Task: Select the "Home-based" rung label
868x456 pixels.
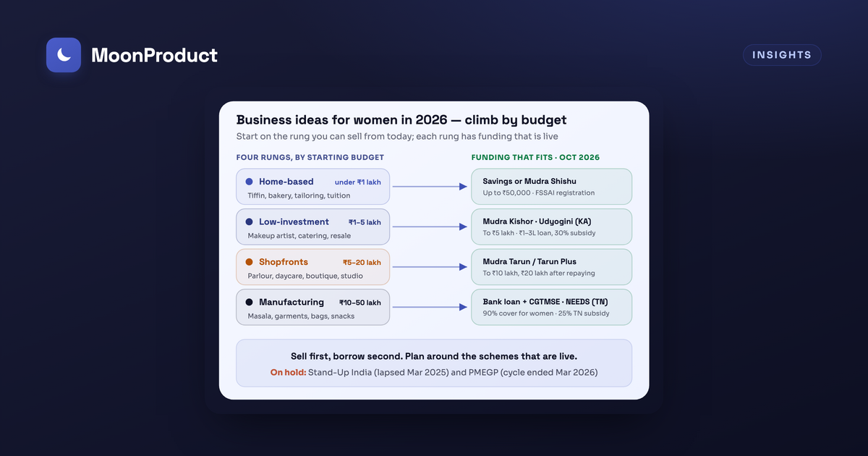Action: (x=286, y=182)
